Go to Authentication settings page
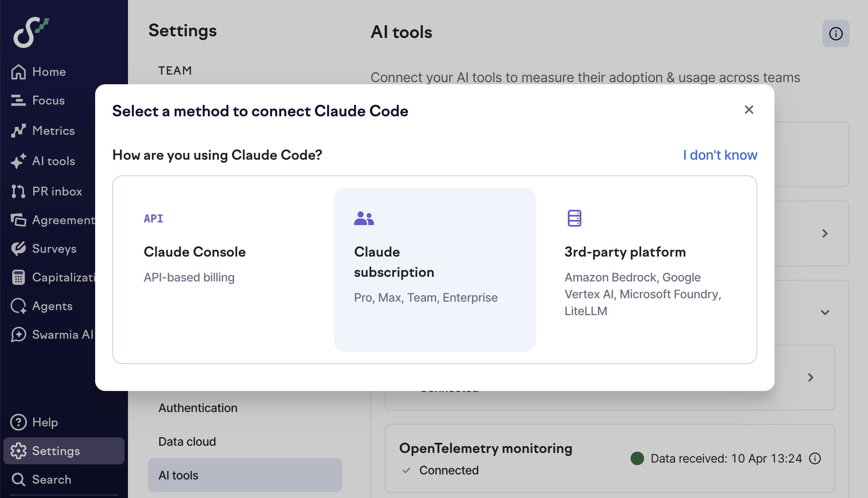 (198, 408)
